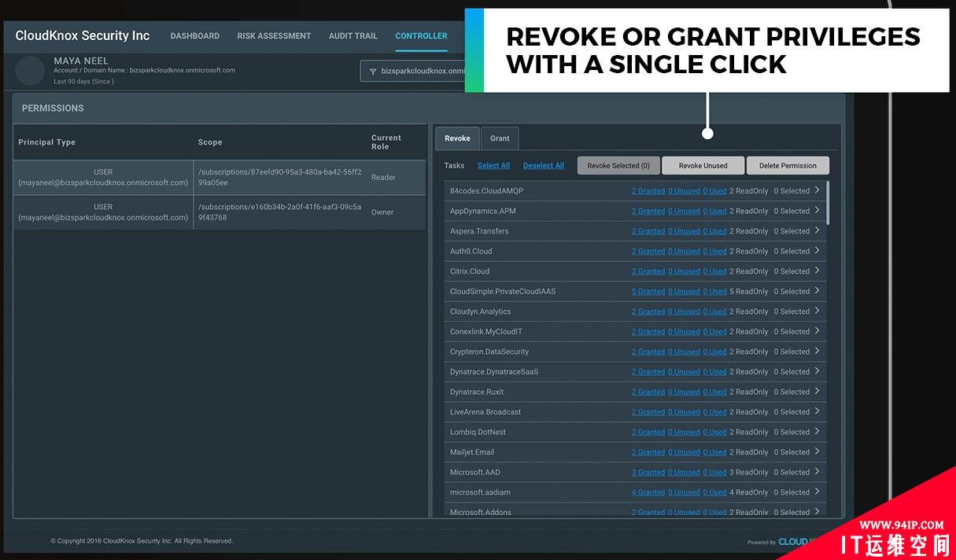Expand the Dynatrace.Ruxit row chevron

pyautogui.click(x=818, y=392)
